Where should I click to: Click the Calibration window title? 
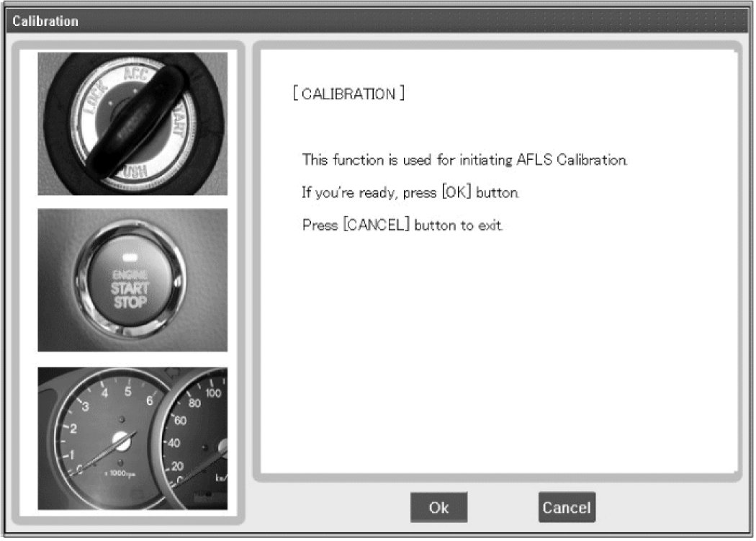tap(45, 21)
